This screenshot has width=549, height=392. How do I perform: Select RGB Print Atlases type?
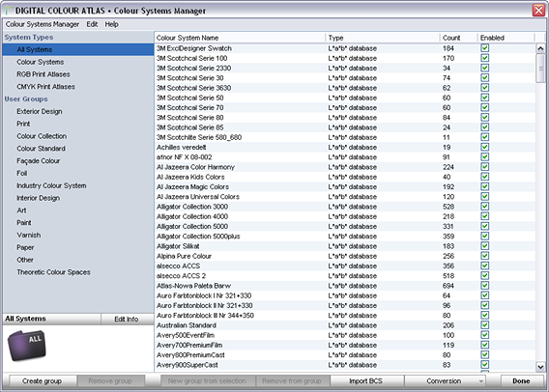click(78, 74)
